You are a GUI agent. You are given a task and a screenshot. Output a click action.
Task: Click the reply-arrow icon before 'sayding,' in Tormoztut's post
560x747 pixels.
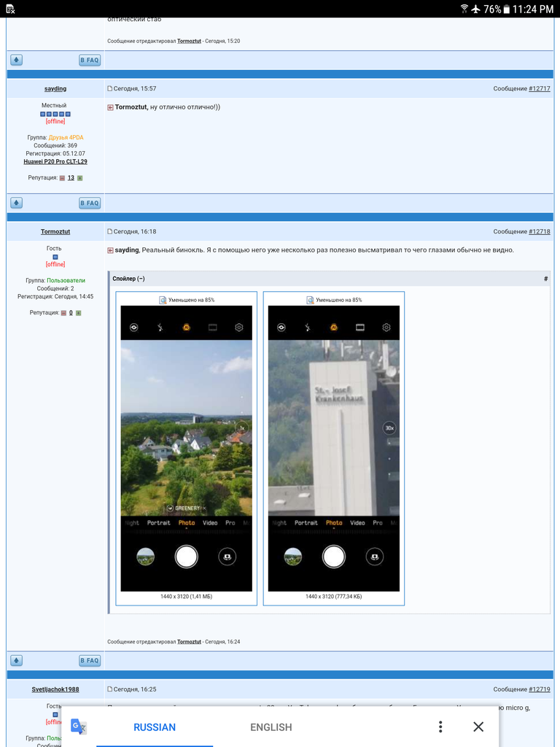[111, 251]
